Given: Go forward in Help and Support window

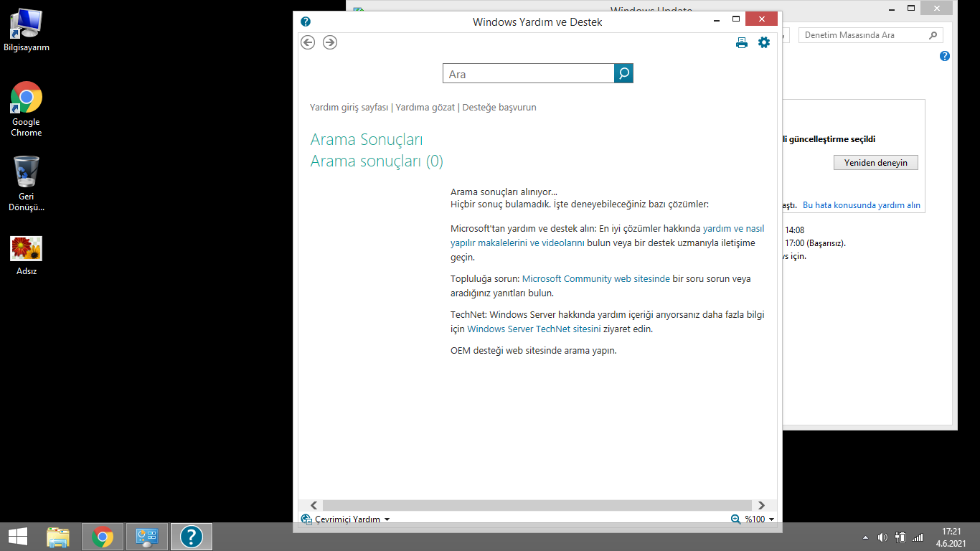Looking at the screenshot, I should click(x=330, y=42).
